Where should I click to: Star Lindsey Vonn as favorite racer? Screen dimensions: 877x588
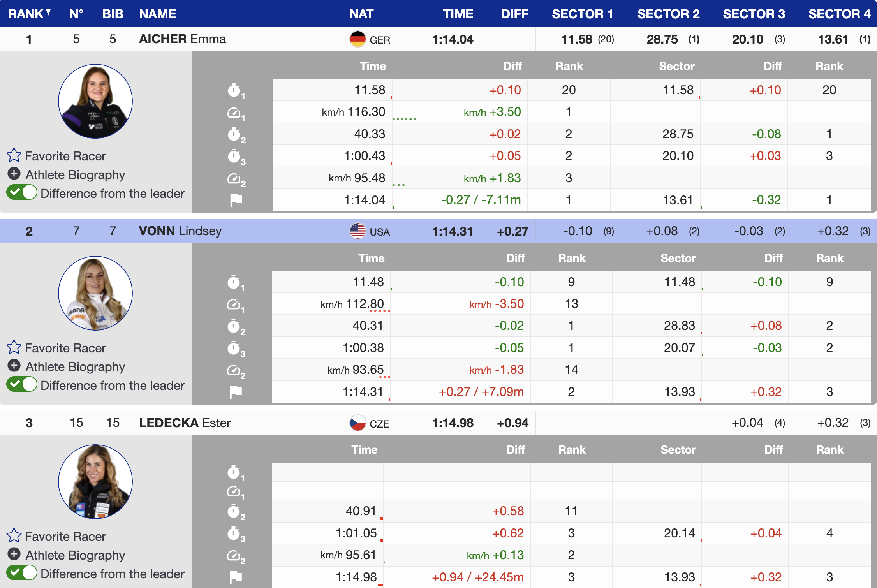14,347
